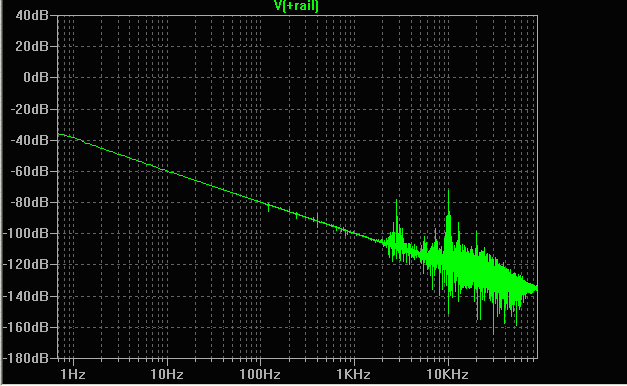Click the -180dB vertical axis label
Image resolution: width=627 pixels, height=386 pixels.
point(26,358)
